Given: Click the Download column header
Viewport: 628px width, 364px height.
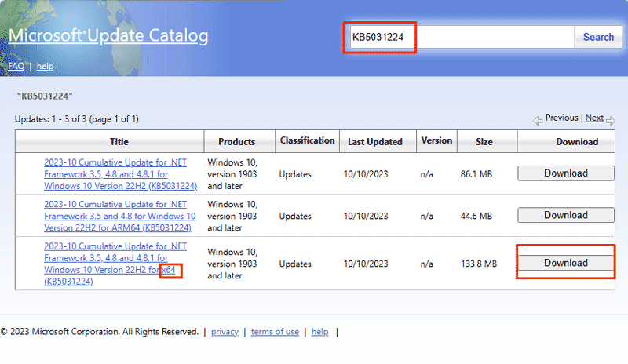Looking at the screenshot, I should [566, 141].
